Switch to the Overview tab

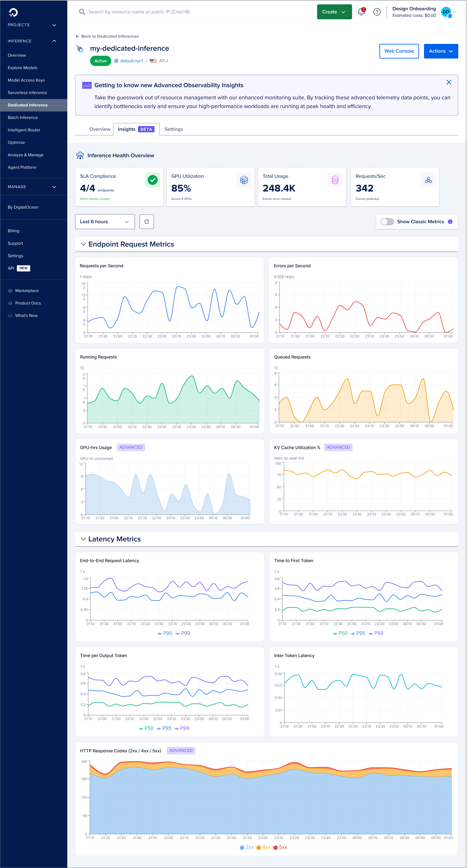point(100,129)
